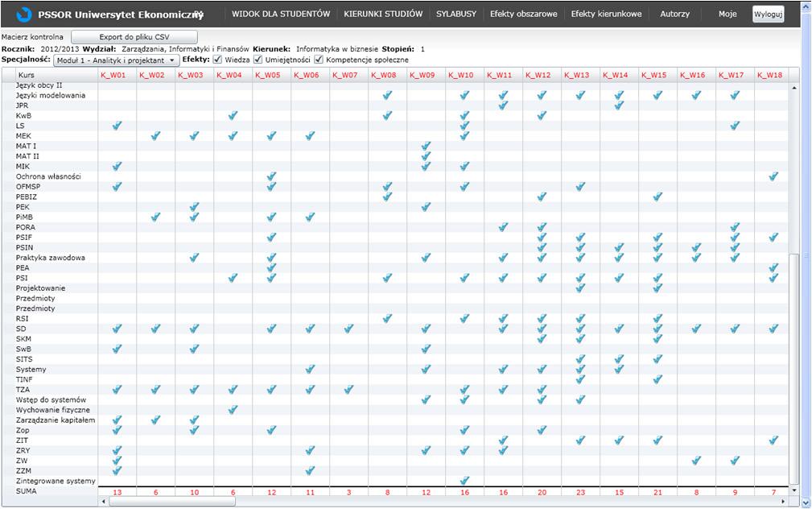
Task: Click the checkmark for PORA in K_W11
Action: tap(503, 227)
